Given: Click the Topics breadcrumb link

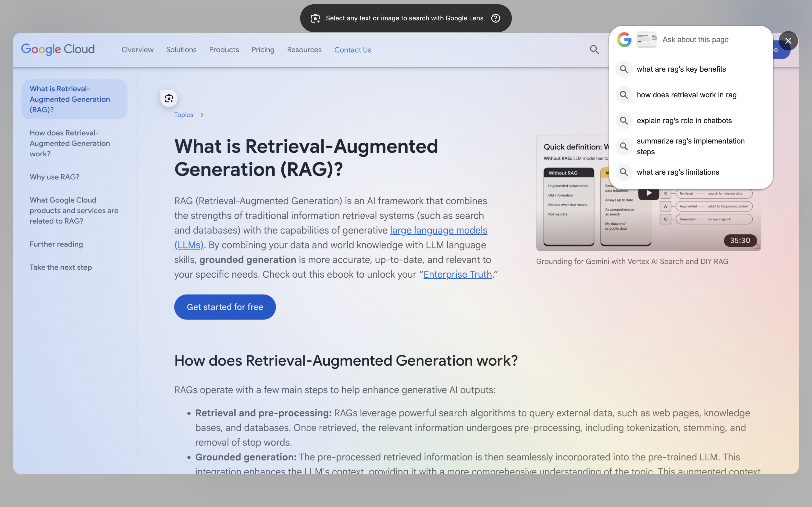Looking at the screenshot, I should [x=184, y=115].
